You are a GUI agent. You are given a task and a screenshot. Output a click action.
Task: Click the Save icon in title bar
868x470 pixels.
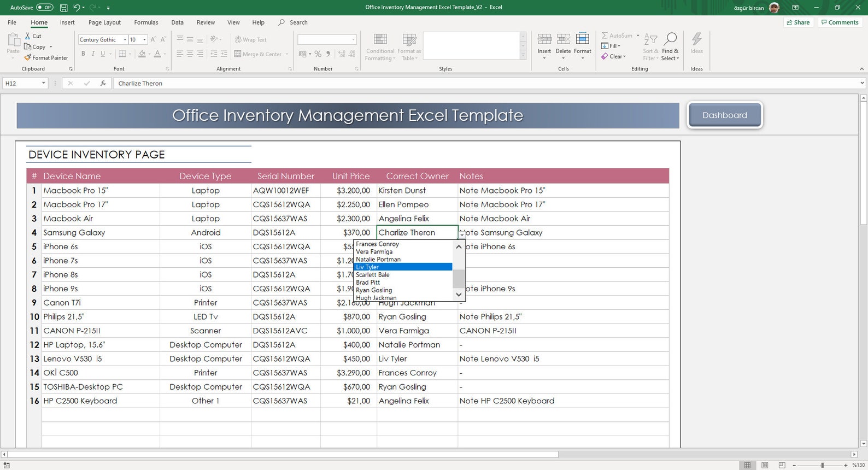[x=63, y=8]
